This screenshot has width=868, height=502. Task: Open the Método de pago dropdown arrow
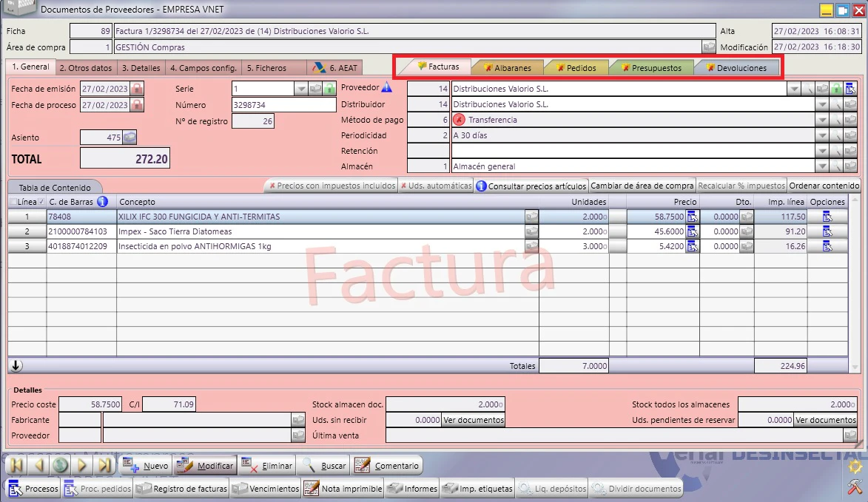pos(822,120)
